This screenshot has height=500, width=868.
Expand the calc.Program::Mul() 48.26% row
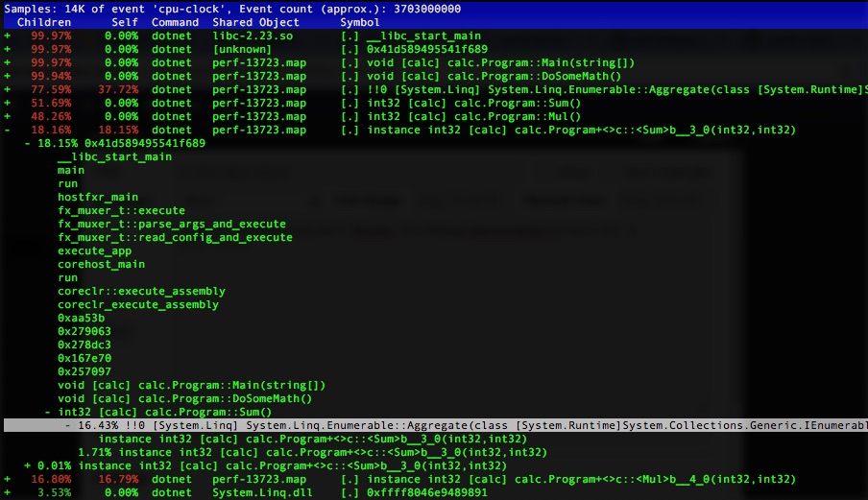(7, 117)
